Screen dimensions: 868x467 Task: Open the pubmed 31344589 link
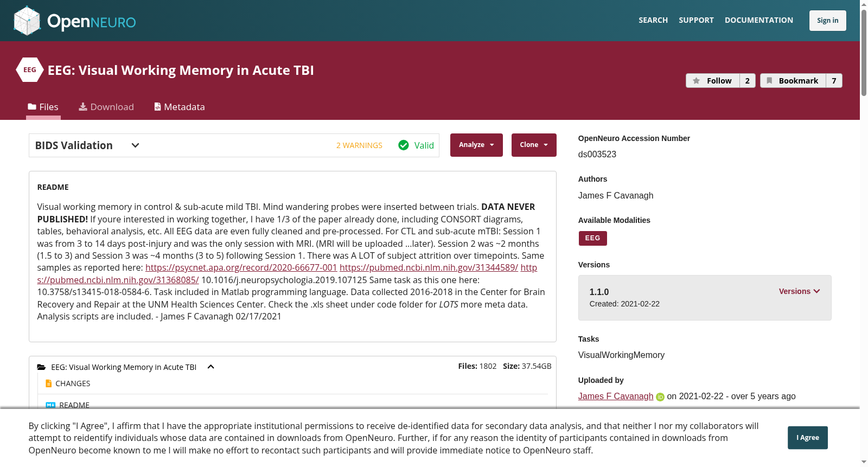tap(429, 268)
